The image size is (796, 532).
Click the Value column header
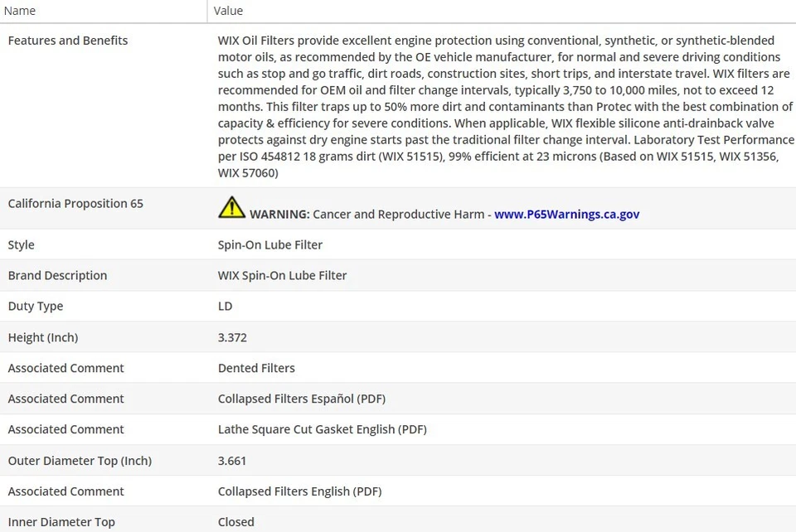pyautogui.click(x=228, y=11)
